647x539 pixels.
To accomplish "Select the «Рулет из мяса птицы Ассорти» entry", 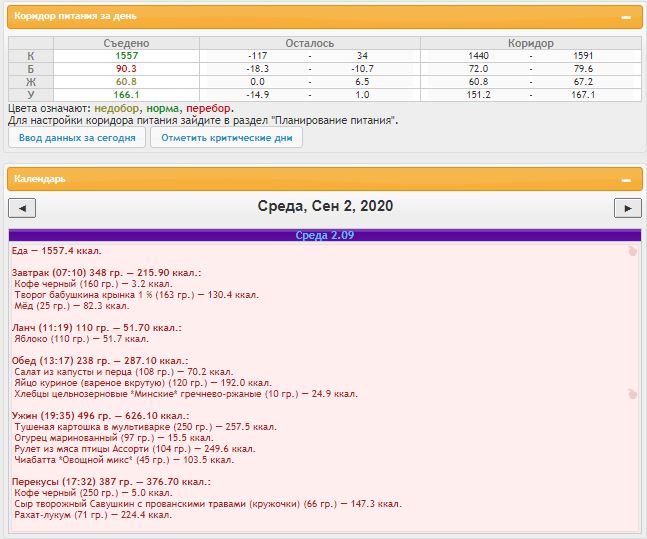I will (x=135, y=449).
